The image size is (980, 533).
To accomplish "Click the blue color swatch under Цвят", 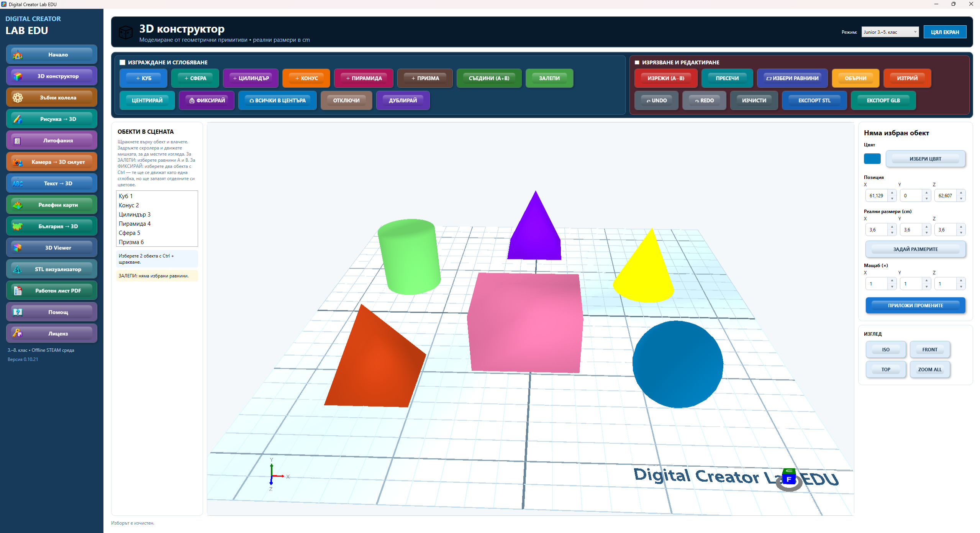I will 872,159.
